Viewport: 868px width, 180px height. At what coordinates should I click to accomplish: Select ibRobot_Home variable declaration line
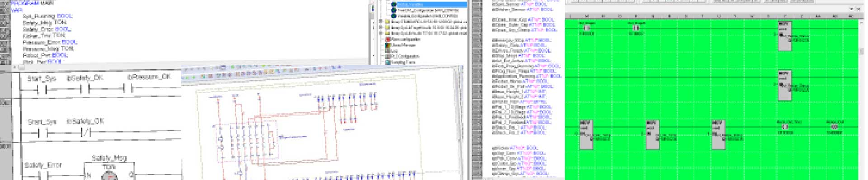pos(520,82)
